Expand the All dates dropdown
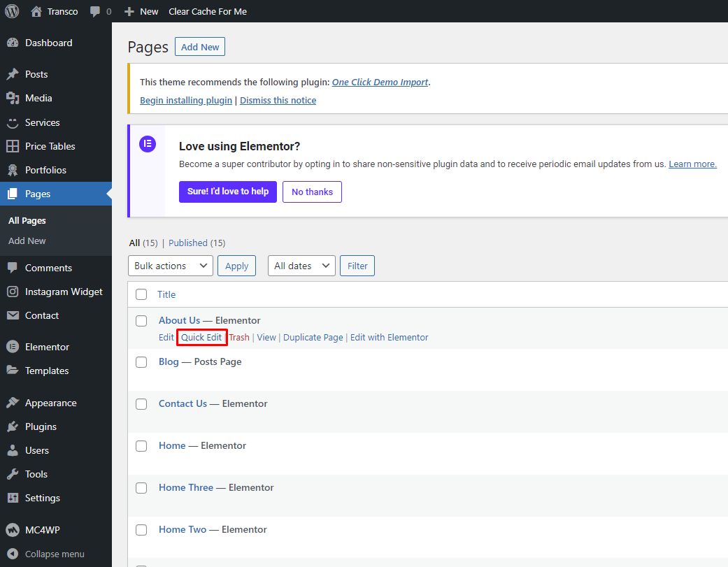The height and width of the screenshot is (567, 728). 301,266
